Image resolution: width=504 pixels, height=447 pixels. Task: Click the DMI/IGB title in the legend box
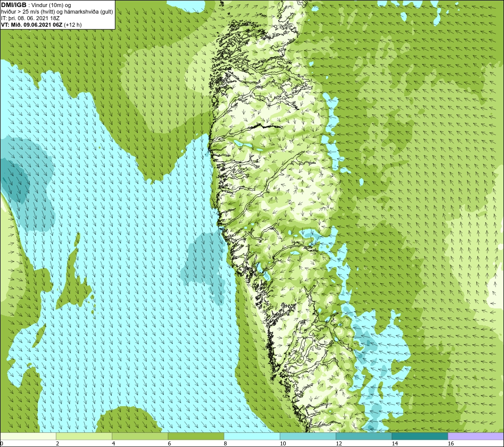[x=14, y=5]
